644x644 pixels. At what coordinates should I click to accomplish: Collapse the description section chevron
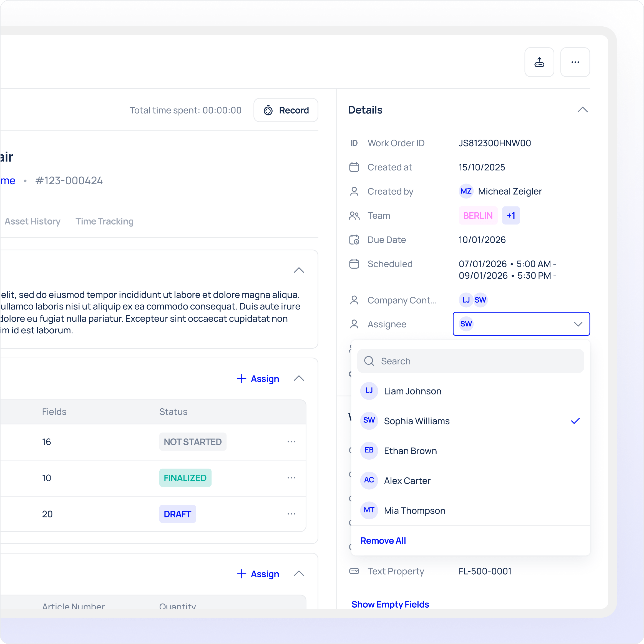point(299,270)
